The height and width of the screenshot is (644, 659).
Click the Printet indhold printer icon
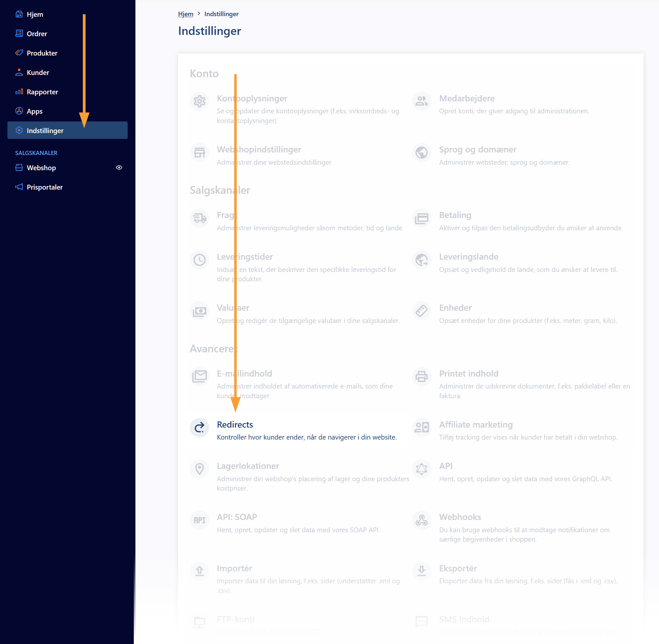pyautogui.click(x=421, y=377)
